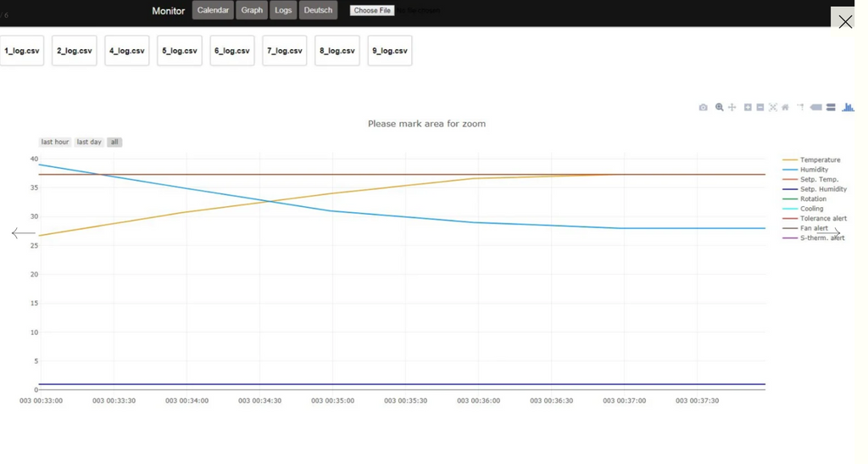Toggle spike lines icon
Image resolution: width=868 pixels, height=464 pixels.
(800, 108)
